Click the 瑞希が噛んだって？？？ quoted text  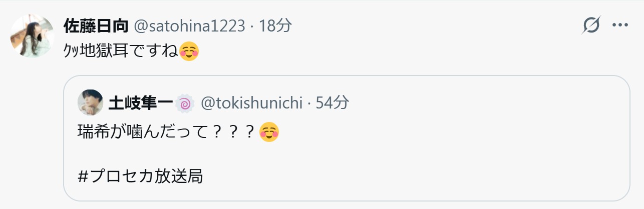point(167,132)
